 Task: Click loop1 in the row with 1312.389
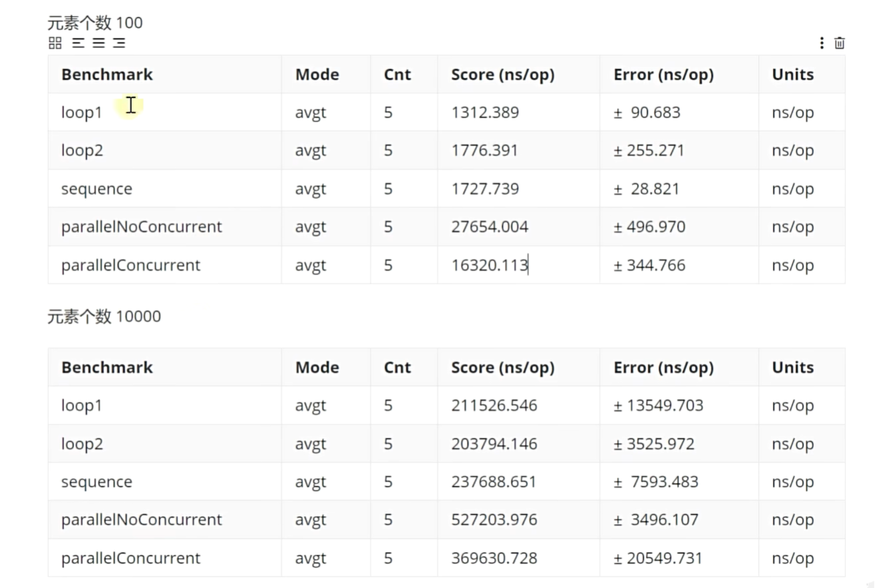(x=81, y=112)
